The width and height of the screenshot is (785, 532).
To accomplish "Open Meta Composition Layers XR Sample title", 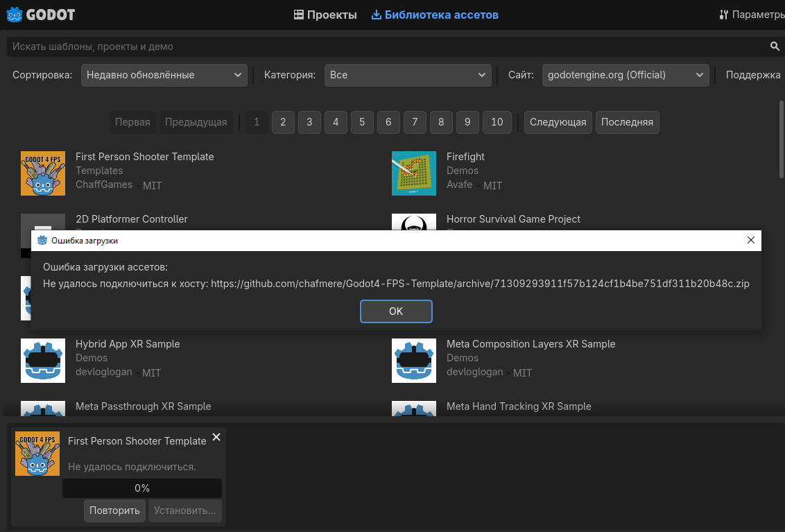I will click(530, 344).
